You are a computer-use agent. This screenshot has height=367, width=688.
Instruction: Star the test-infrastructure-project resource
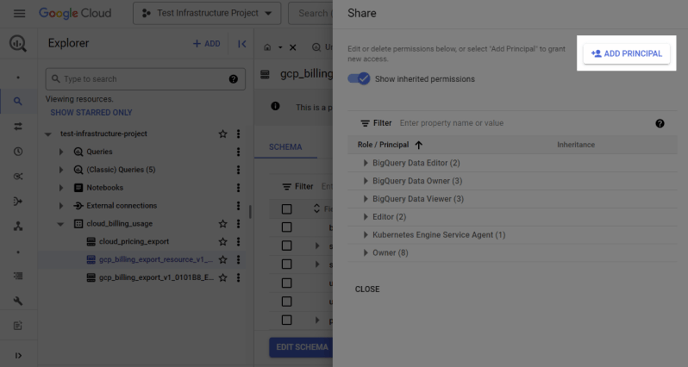click(x=223, y=133)
